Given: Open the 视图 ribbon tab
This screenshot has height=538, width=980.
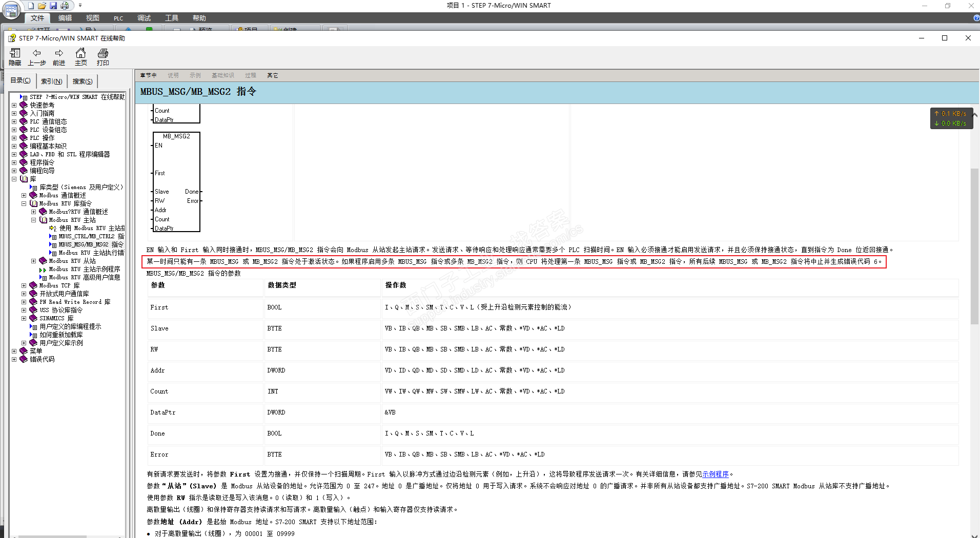Looking at the screenshot, I should coord(93,18).
